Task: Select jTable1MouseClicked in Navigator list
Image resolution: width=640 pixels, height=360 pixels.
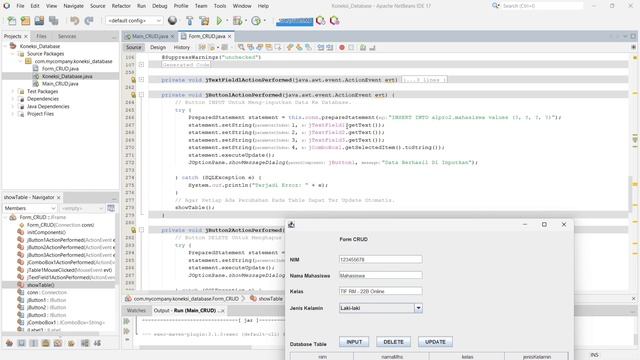Action: pos(69,270)
